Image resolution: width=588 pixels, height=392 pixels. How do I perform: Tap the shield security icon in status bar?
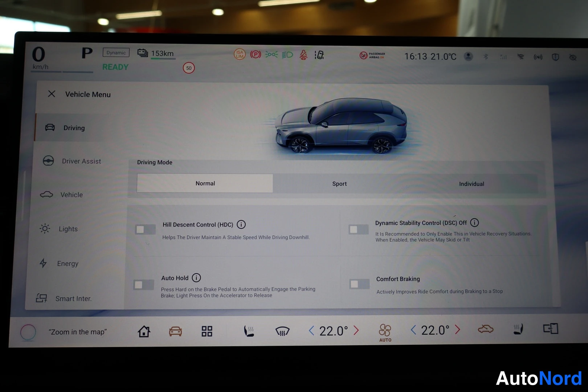[555, 57]
